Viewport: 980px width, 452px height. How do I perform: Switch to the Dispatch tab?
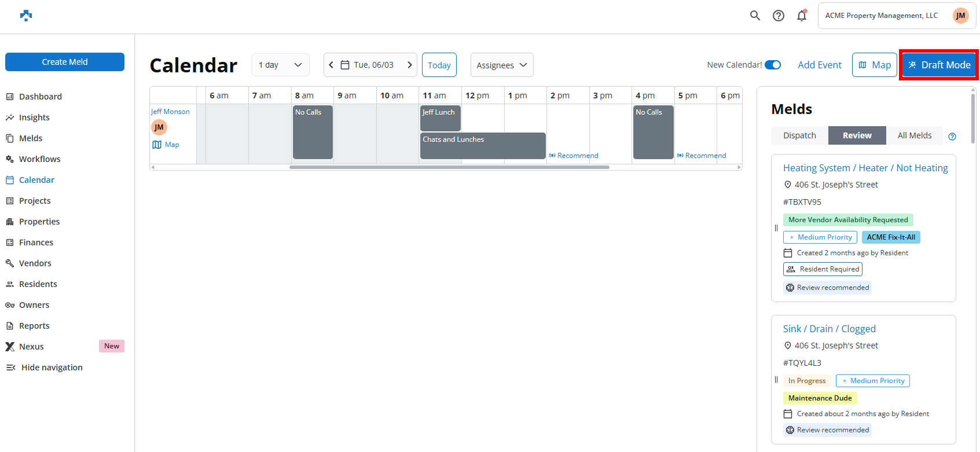(x=799, y=135)
